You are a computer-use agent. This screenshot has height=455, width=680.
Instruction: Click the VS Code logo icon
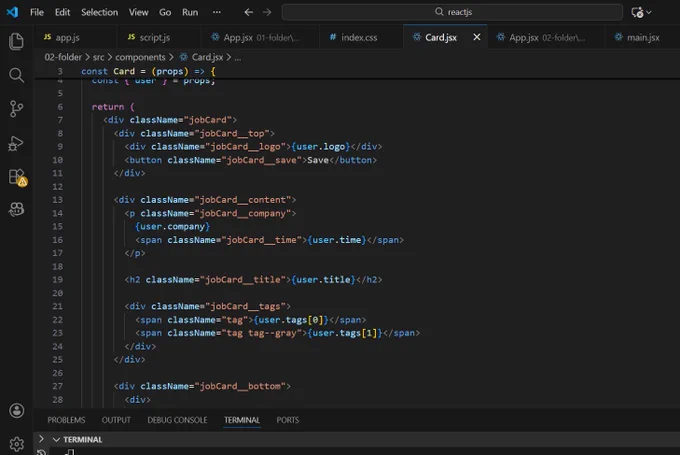[12, 12]
